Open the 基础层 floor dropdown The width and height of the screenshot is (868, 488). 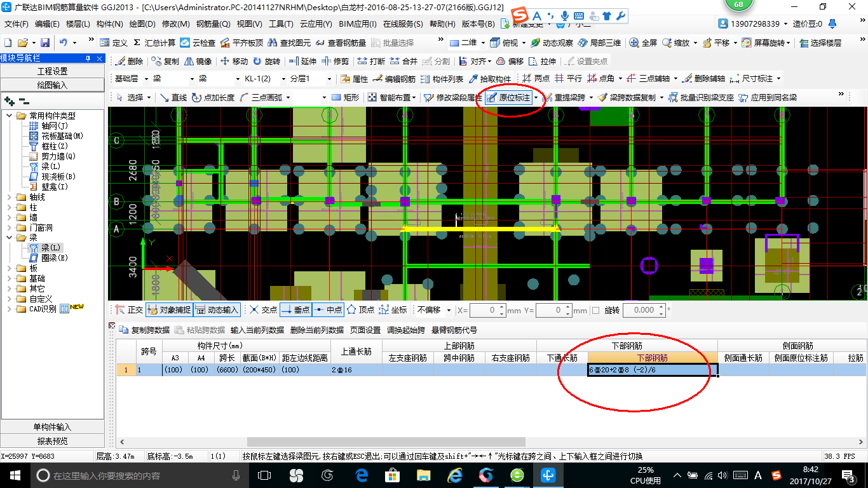click(x=147, y=79)
